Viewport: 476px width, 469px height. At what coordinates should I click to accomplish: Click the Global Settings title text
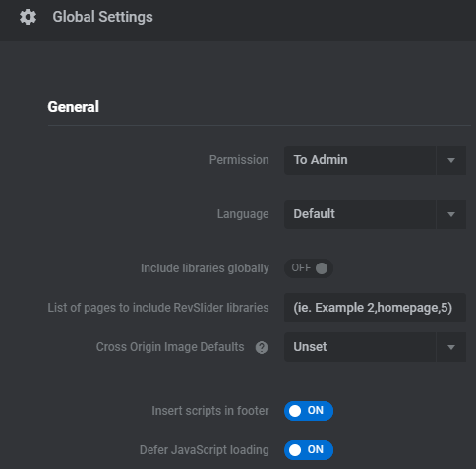pyautogui.click(x=102, y=17)
